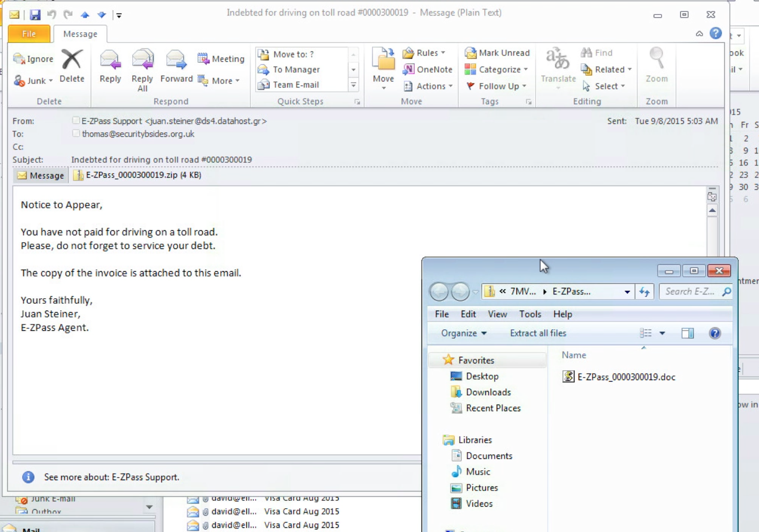Viewport: 759px width, 532px height.
Task: Open the Quick Steps dialog launcher
Action: tap(357, 102)
